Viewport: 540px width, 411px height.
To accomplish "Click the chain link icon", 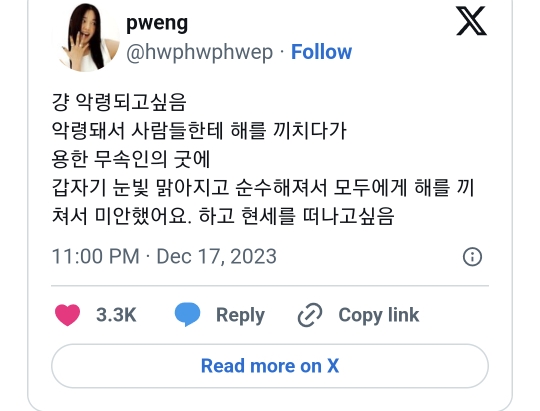I will [310, 315].
